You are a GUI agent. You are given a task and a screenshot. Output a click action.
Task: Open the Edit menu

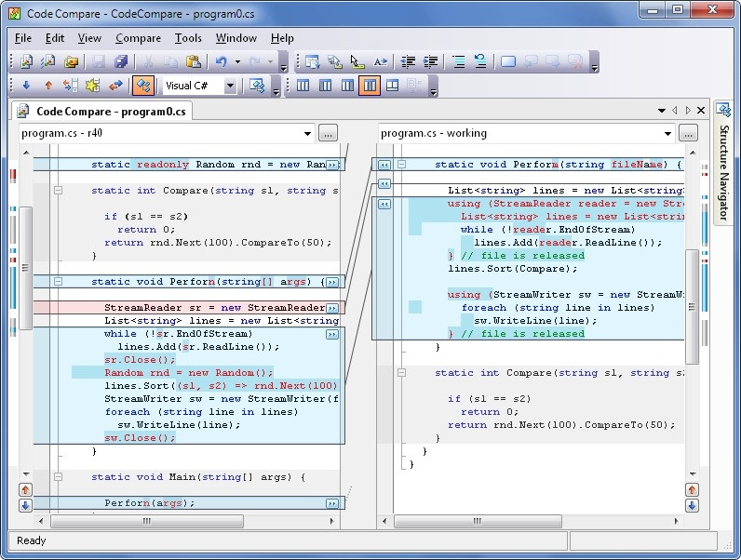point(55,38)
